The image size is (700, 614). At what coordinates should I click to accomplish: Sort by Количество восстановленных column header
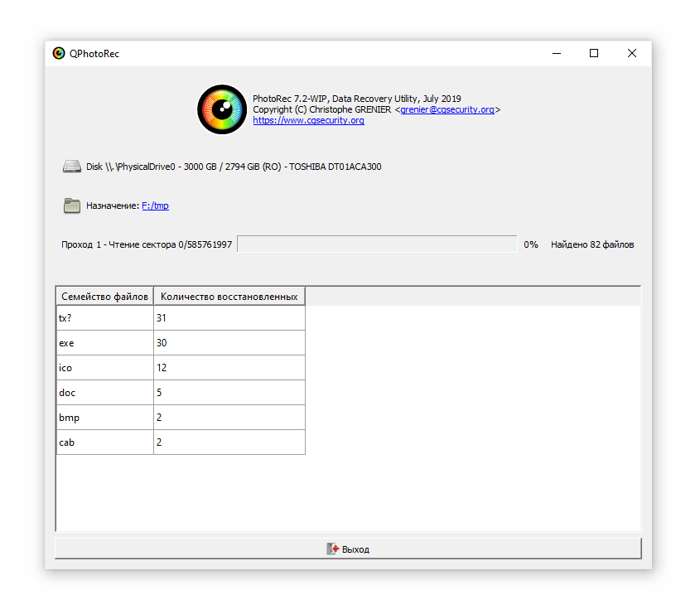pos(229,297)
